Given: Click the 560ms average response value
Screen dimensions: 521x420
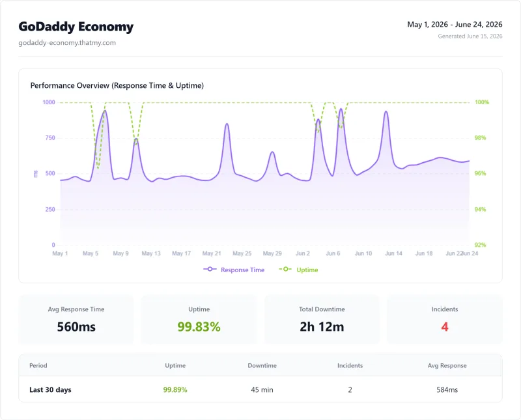Looking at the screenshot, I should coord(76,327).
